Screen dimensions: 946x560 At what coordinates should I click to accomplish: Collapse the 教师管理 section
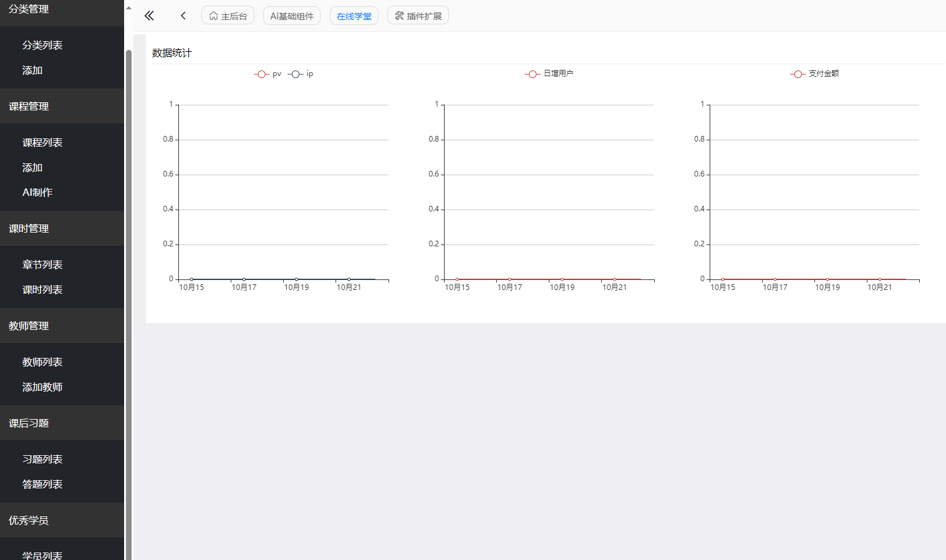tap(28, 325)
